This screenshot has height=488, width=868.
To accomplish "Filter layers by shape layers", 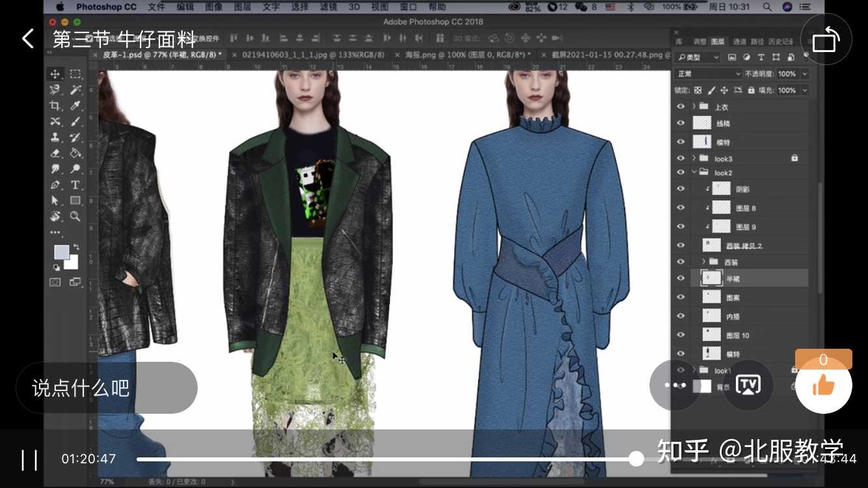I will 775,57.
